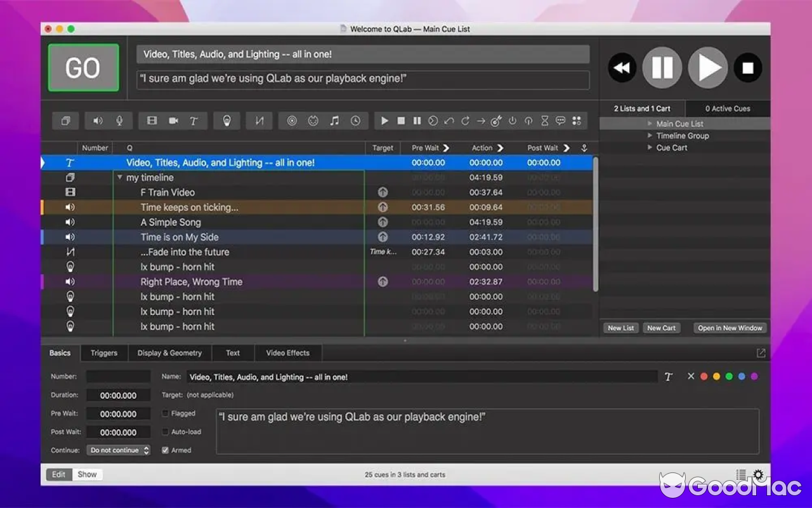Open the Video Effects tab
812x508 pixels.
(288, 352)
